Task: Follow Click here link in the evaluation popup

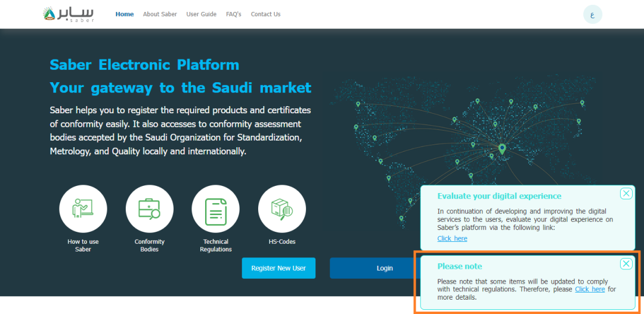Action: coord(452,238)
